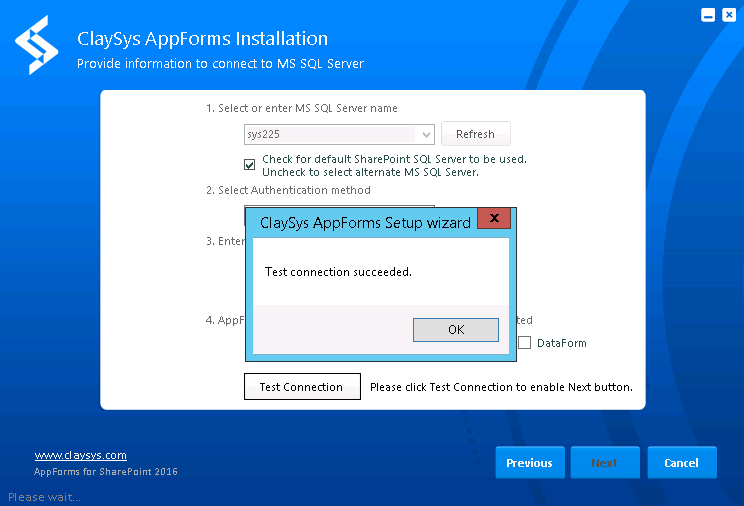The height and width of the screenshot is (506, 744).
Task: Click 'AppForms for SharePoint 2016' text
Action: (106, 471)
